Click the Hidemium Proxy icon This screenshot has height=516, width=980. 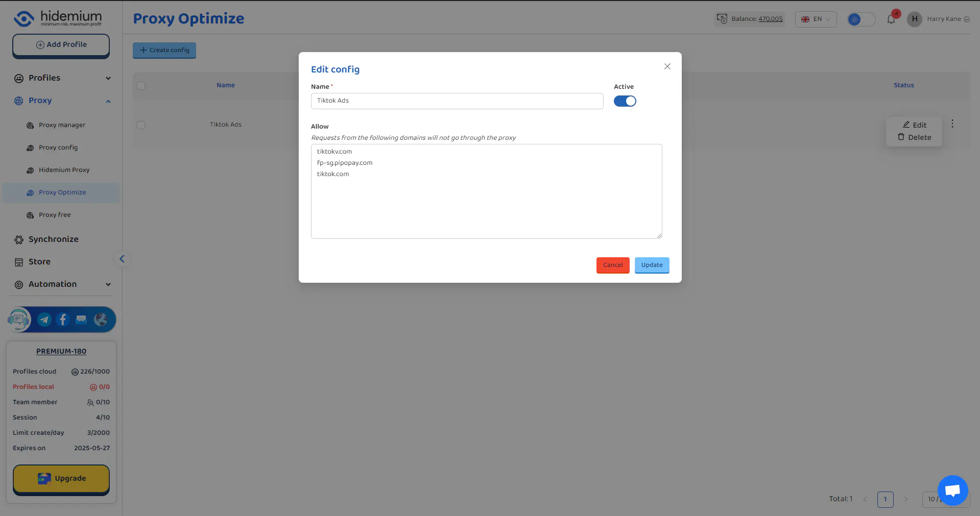click(x=30, y=170)
